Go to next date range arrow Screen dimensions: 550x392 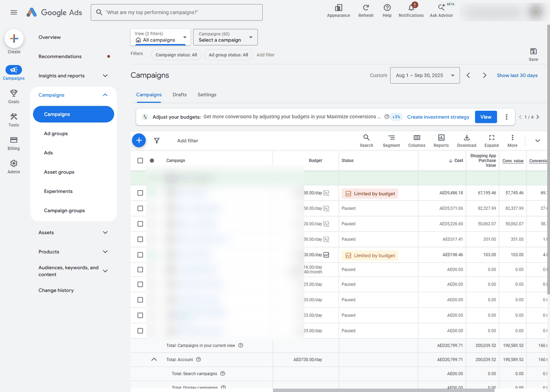pyautogui.click(x=484, y=75)
